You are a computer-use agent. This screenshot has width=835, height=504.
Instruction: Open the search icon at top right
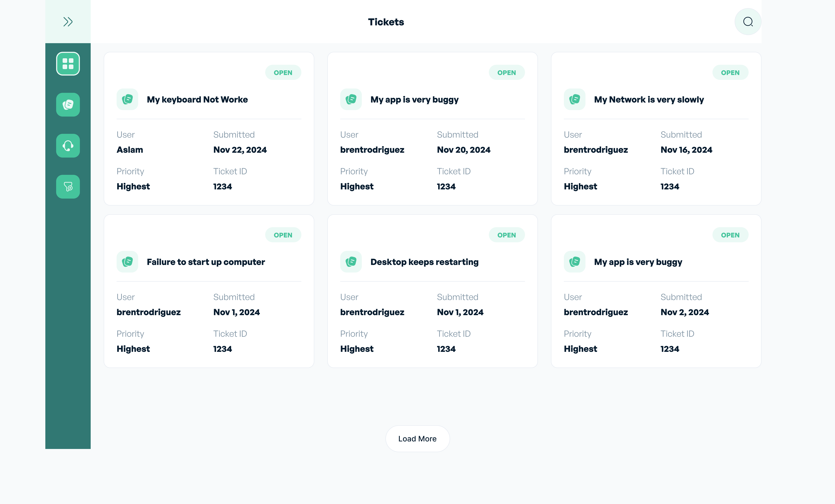pyautogui.click(x=748, y=21)
